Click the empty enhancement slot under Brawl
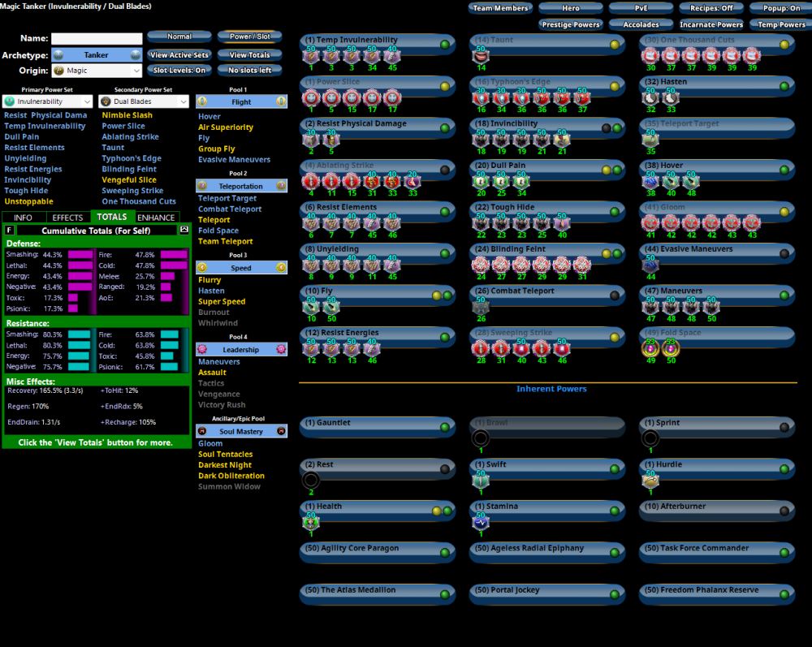This screenshot has width=812, height=647. point(481,438)
